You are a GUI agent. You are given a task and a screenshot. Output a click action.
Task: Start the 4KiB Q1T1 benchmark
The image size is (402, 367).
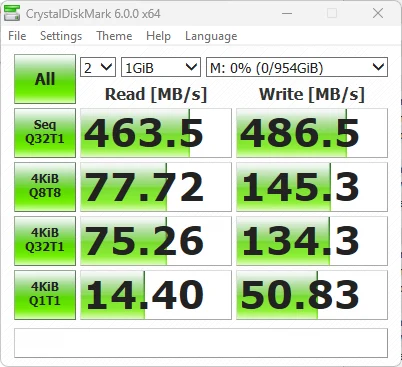45,295
